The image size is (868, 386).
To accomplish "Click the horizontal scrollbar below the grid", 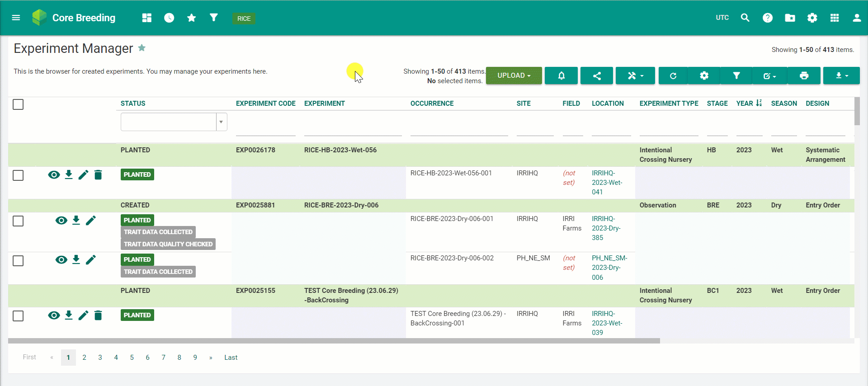I will point(334,341).
